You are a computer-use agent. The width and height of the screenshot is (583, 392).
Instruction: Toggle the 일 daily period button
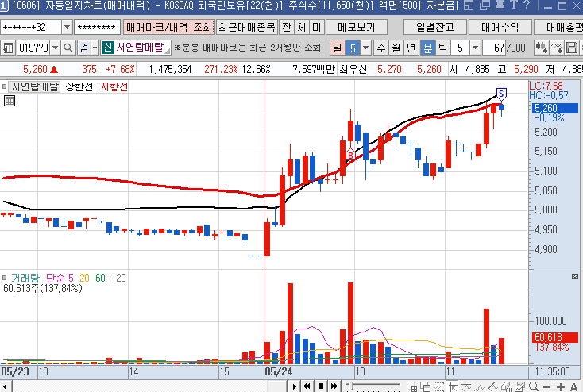coord(338,48)
